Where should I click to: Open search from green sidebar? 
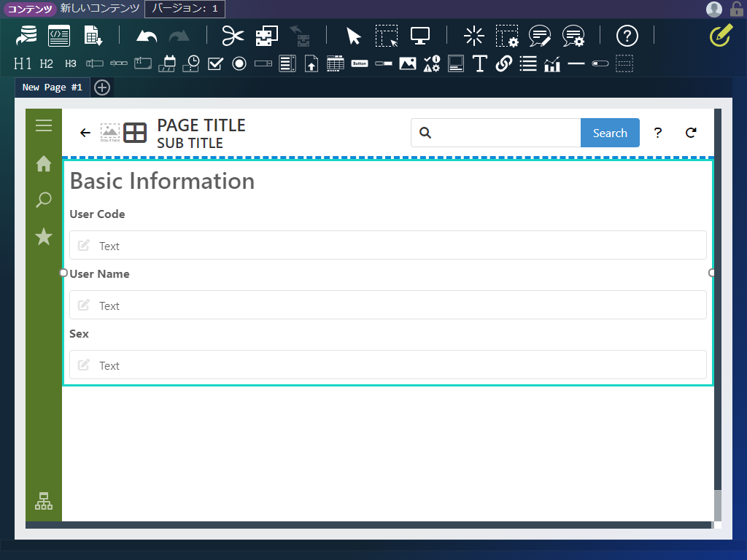point(44,200)
